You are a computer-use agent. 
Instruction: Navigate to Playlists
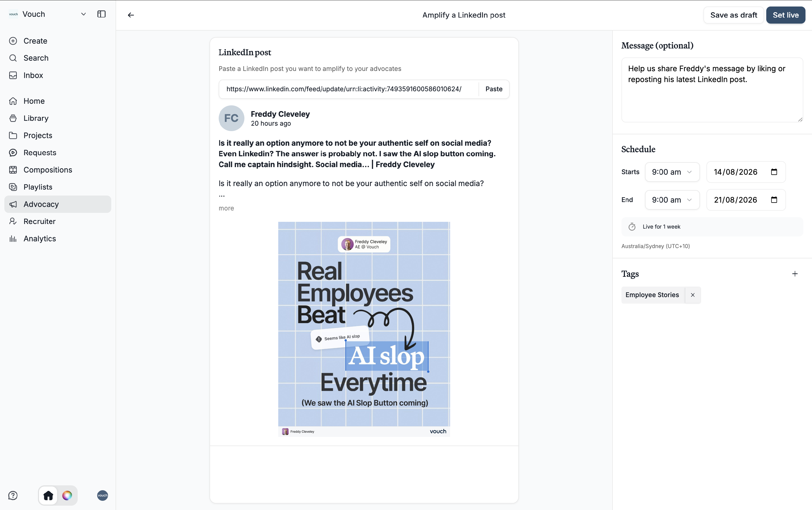(x=58, y=187)
